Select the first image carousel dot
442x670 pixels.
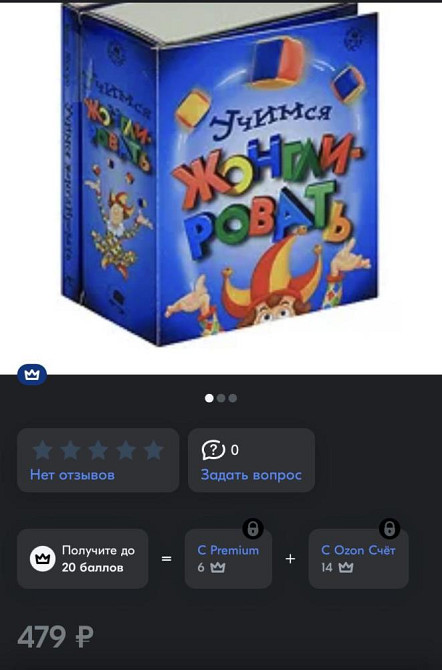[x=209, y=398]
